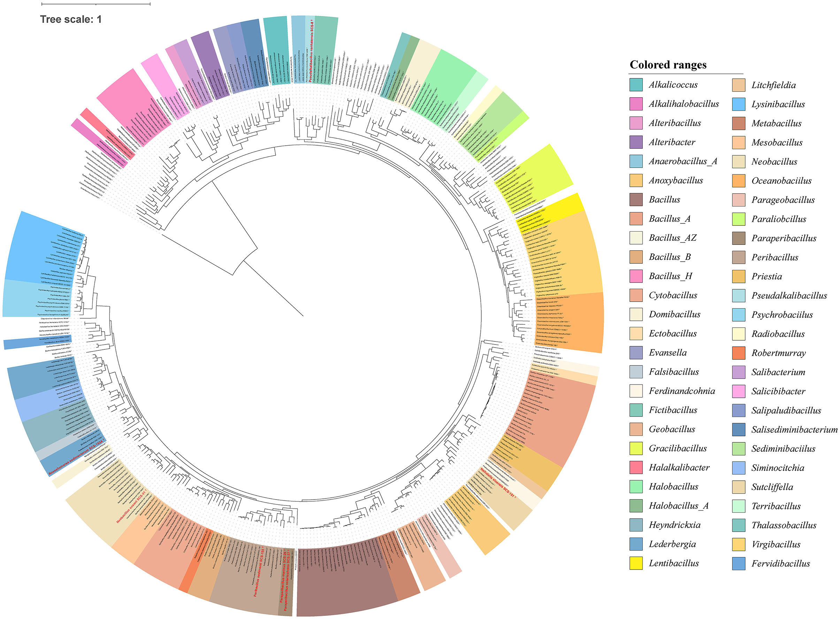Select the Paraliobacillus legend swatch

point(739,218)
